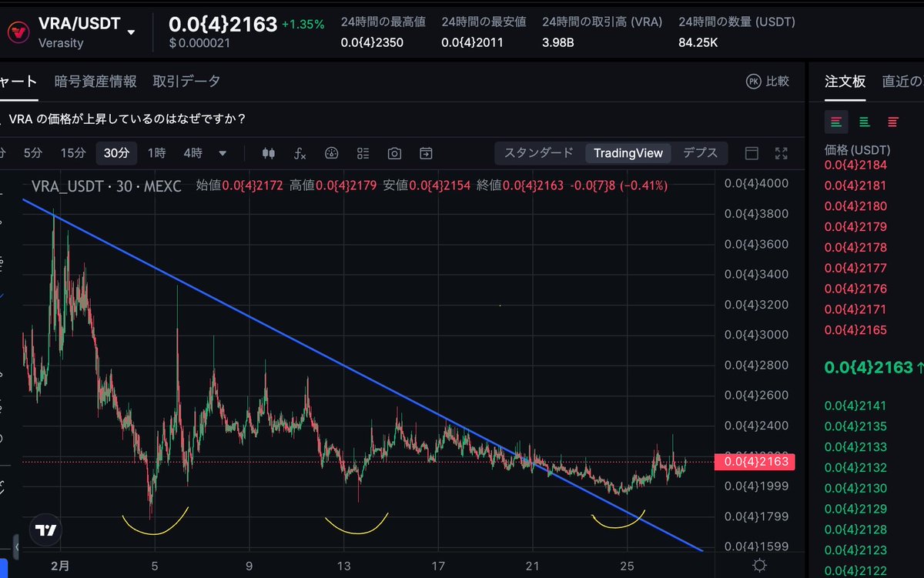Viewport: 924px width, 578px height.
Task: Click the 比較 compare button
Action: tap(770, 80)
